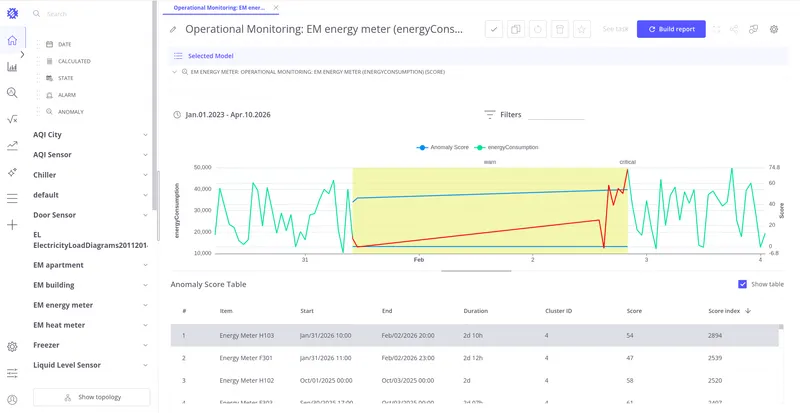The width and height of the screenshot is (800, 413).
Task: Collapse the EM ENERGY METER model row chevron
Action: coord(175,72)
